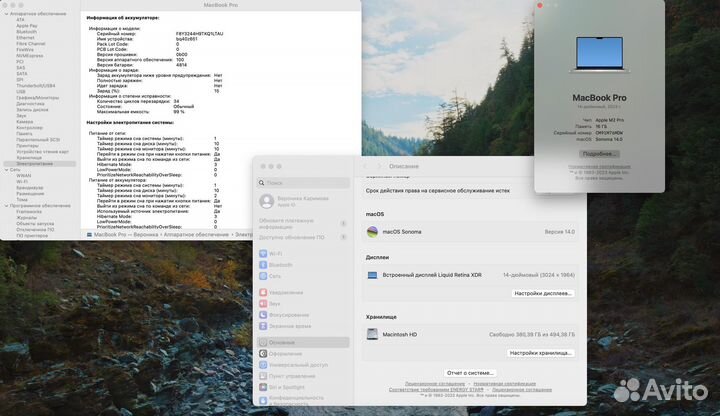Screen dimensions: 720x416
Task: Open Siri и Spotlight icon in sidebar
Action: [x=263, y=387]
